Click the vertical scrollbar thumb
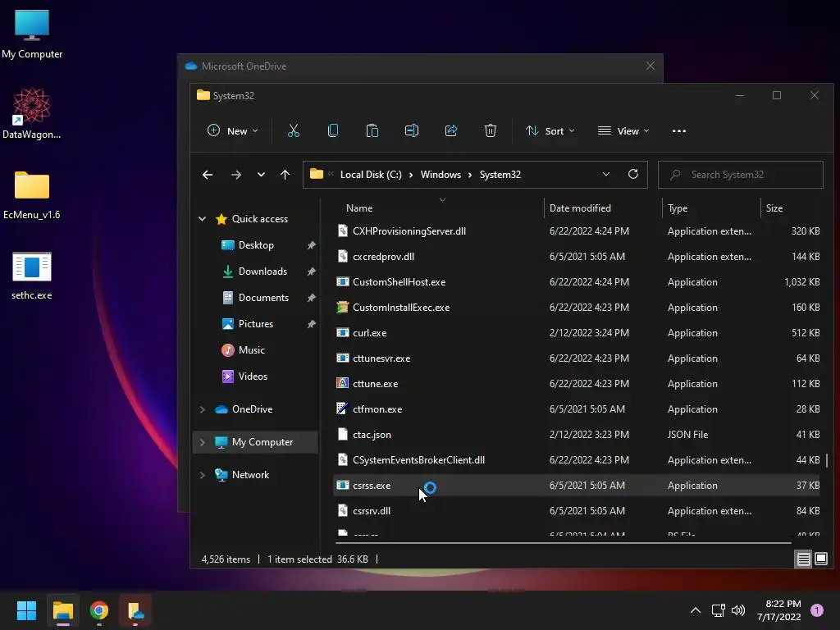This screenshot has height=630, width=840. (x=827, y=460)
